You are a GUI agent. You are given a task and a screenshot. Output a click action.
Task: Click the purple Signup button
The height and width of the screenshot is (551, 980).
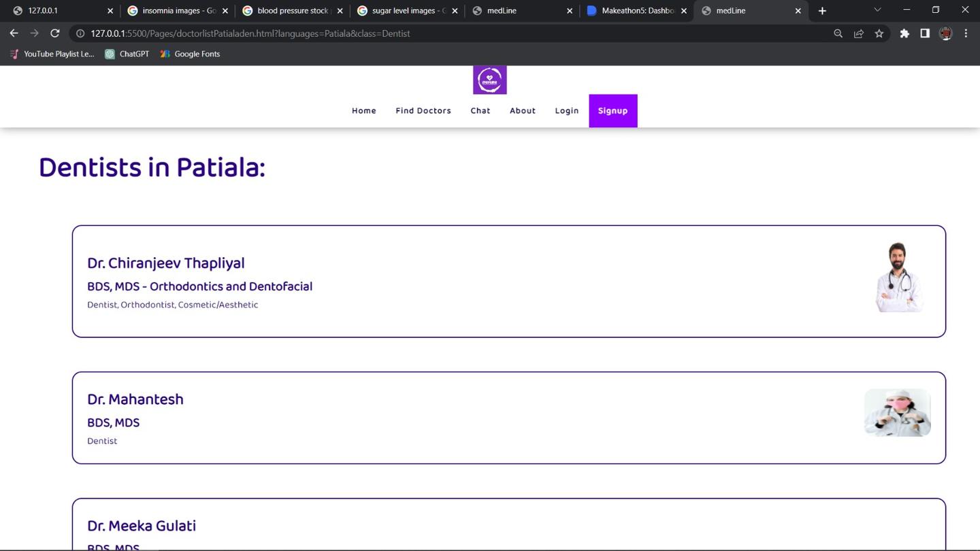613,111
